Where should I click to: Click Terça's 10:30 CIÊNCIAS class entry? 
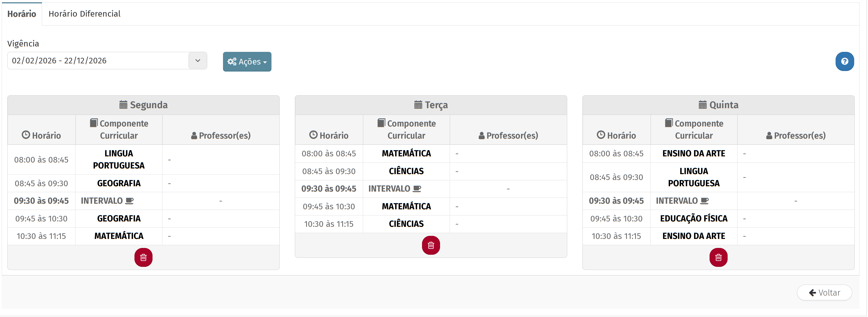[x=406, y=224]
